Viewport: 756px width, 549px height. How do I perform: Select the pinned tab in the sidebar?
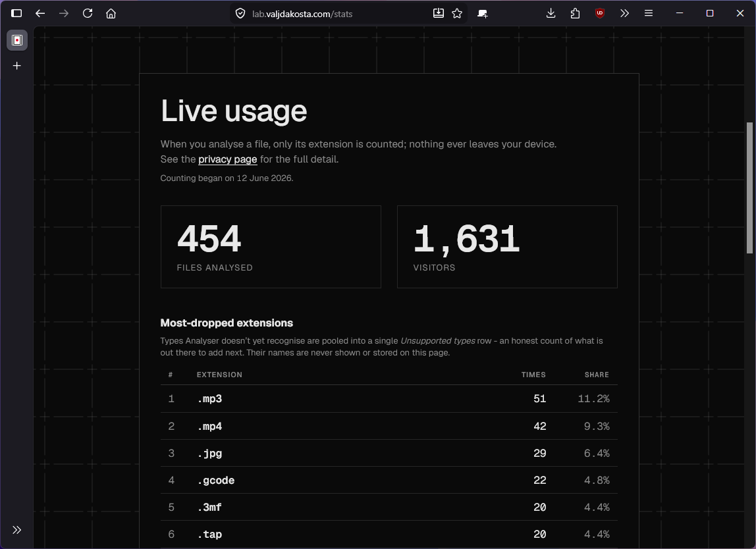(x=17, y=40)
